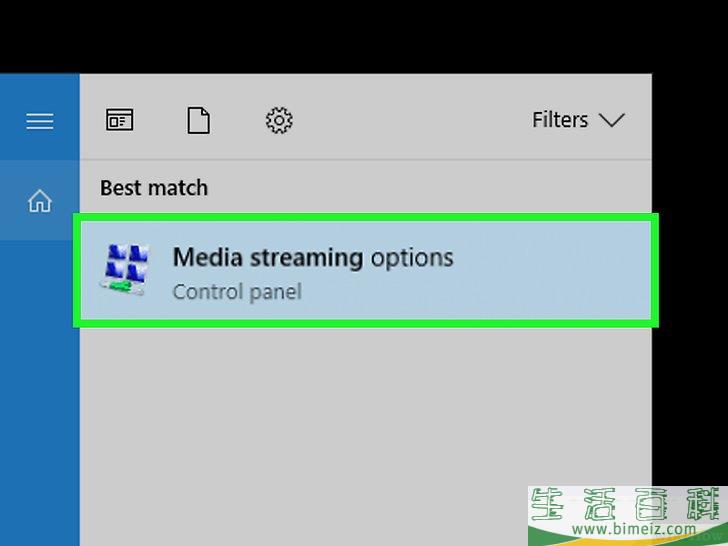Filter results by Settings gear icon
This screenshot has width=728, height=546.
(279, 120)
